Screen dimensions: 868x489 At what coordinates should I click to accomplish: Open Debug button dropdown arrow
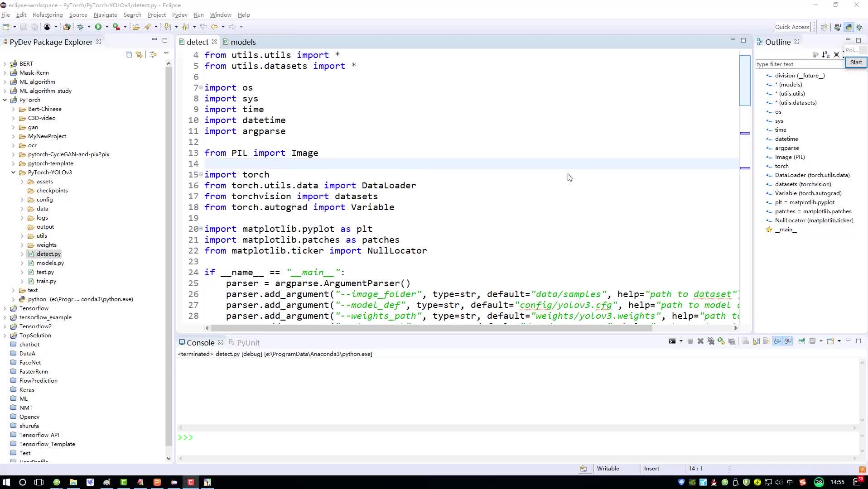coord(89,27)
